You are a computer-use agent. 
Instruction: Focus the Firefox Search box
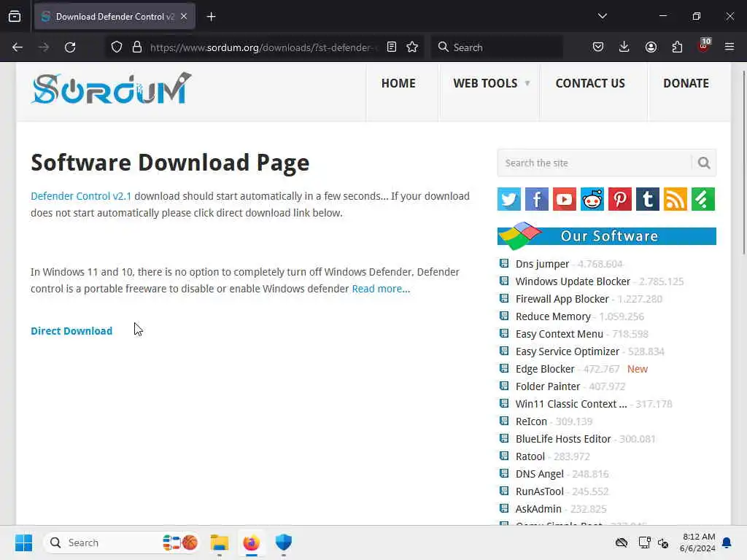(x=497, y=47)
